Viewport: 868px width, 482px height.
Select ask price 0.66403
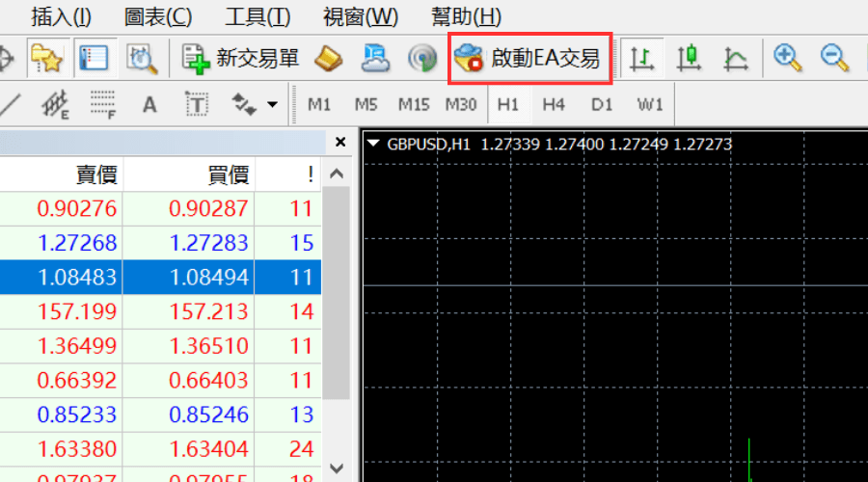tap(208, 380)
